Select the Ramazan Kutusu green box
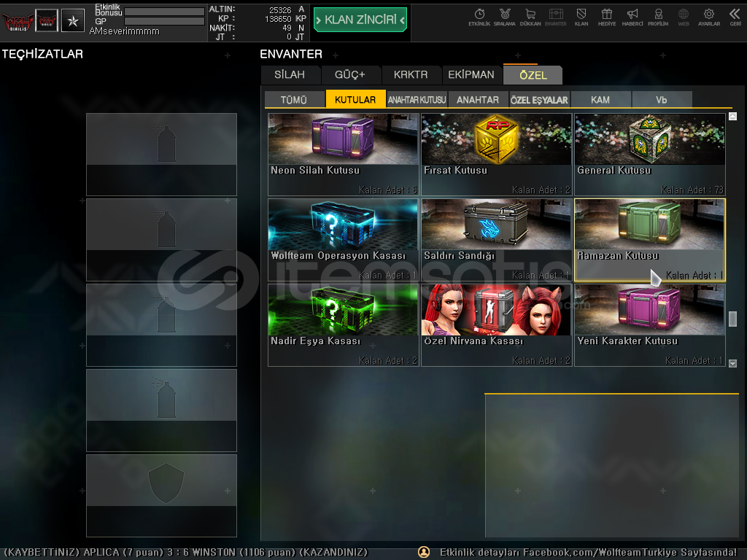747x560 pixels. tap(650, 239)
